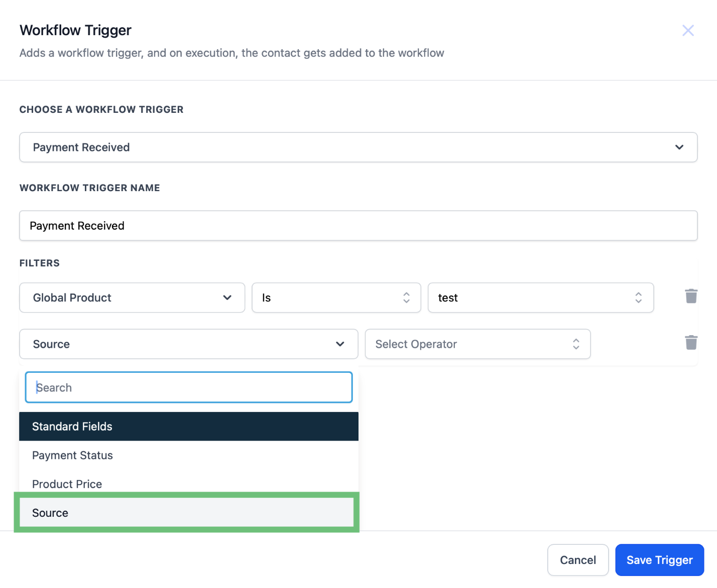Focus the Search field in dropdown
The height and width of the screenshot is (588, 717).
point(189,387)
